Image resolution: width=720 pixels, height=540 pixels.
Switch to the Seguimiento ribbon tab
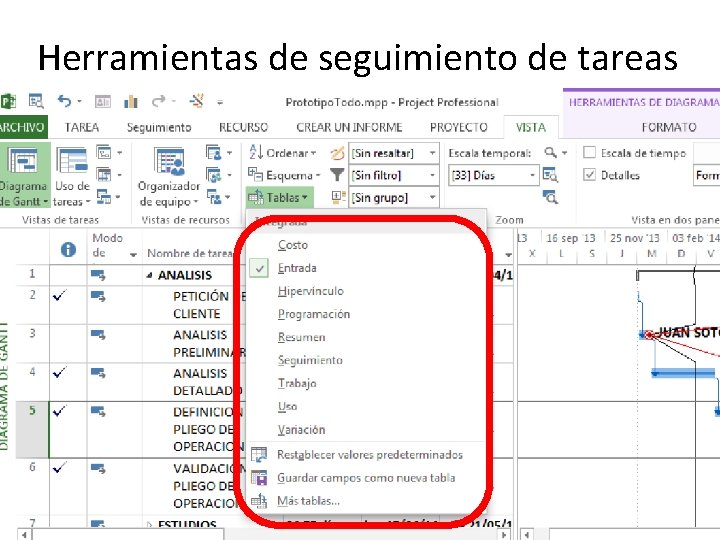(x=159, y=127)
